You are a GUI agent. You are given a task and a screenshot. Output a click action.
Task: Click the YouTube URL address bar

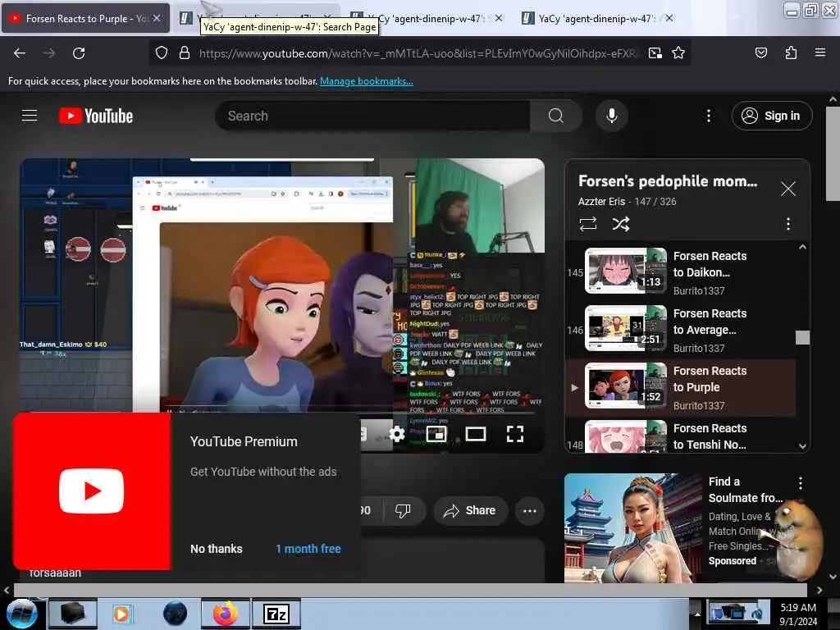[419, 53]
